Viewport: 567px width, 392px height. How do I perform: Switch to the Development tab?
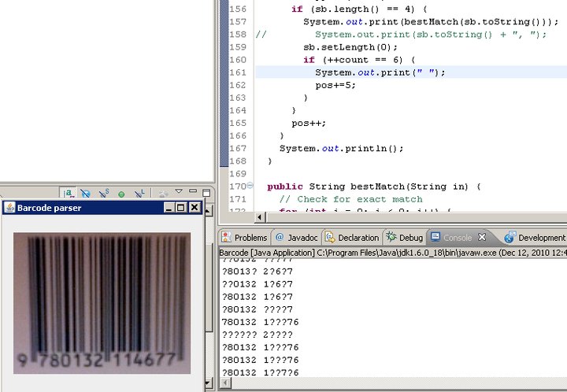pyautogui.click(x=535, y=238)
